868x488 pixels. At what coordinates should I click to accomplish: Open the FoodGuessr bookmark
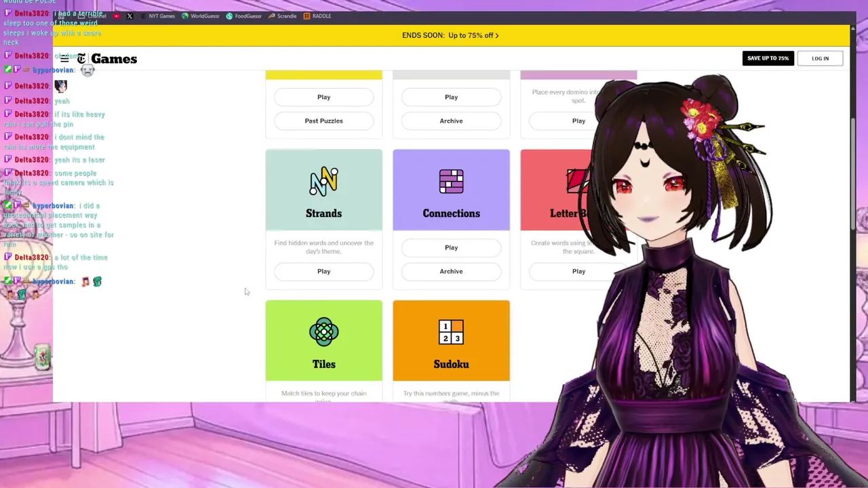click(x=243, y=16)
